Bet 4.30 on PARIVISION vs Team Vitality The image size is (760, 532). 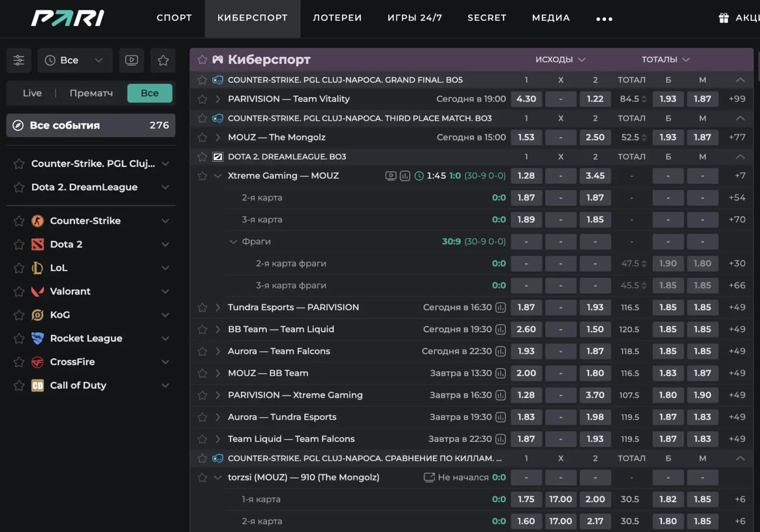click(x=526, y=99)
